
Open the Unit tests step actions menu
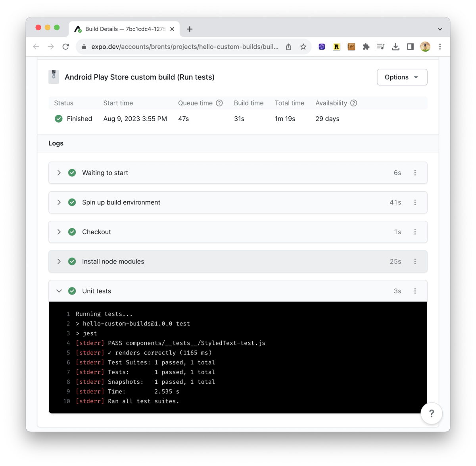[415, 291]
